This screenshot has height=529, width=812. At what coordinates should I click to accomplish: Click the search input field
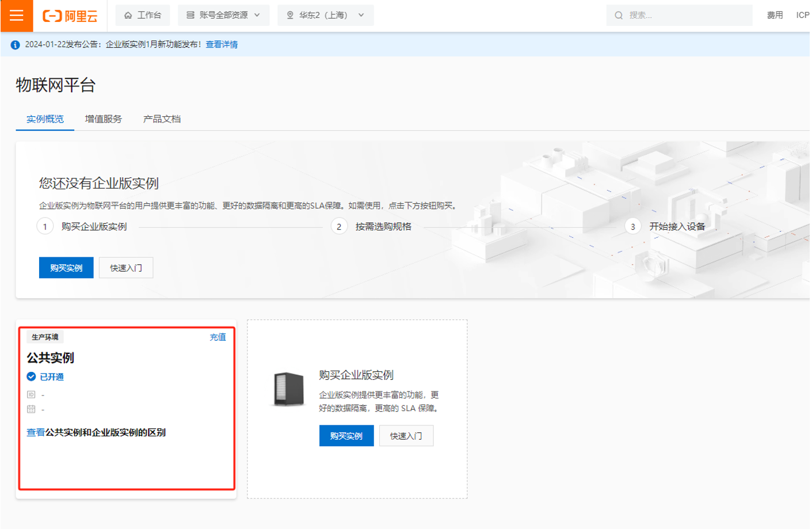click(679, 15)
